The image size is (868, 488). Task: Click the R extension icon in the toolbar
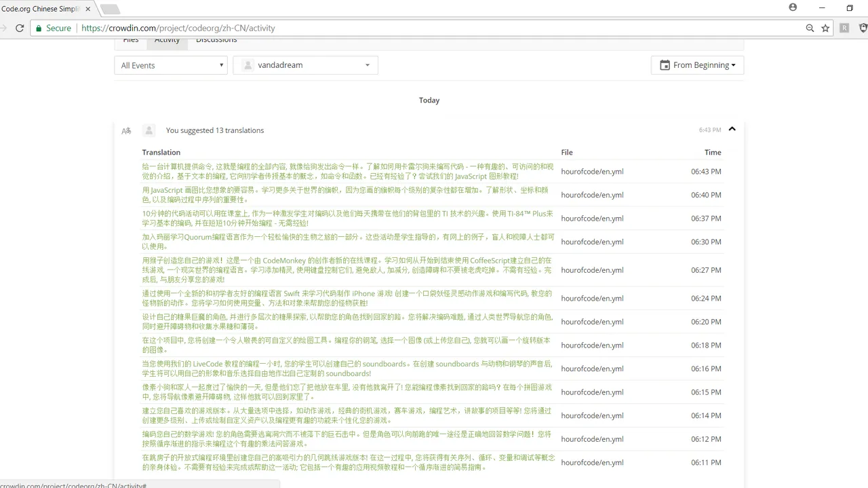point(844,28)
